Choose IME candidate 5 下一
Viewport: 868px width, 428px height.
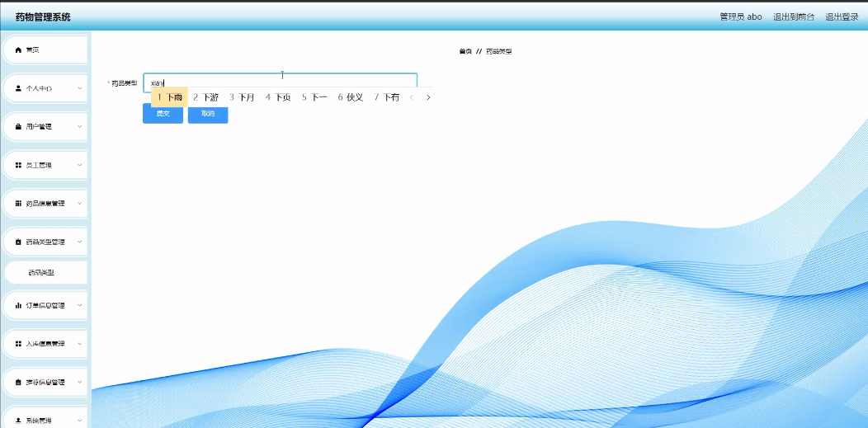(314, 97)
